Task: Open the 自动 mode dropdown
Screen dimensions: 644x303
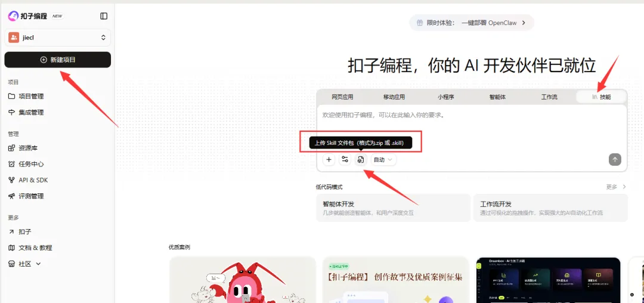Action: click(x=383, y=160)
